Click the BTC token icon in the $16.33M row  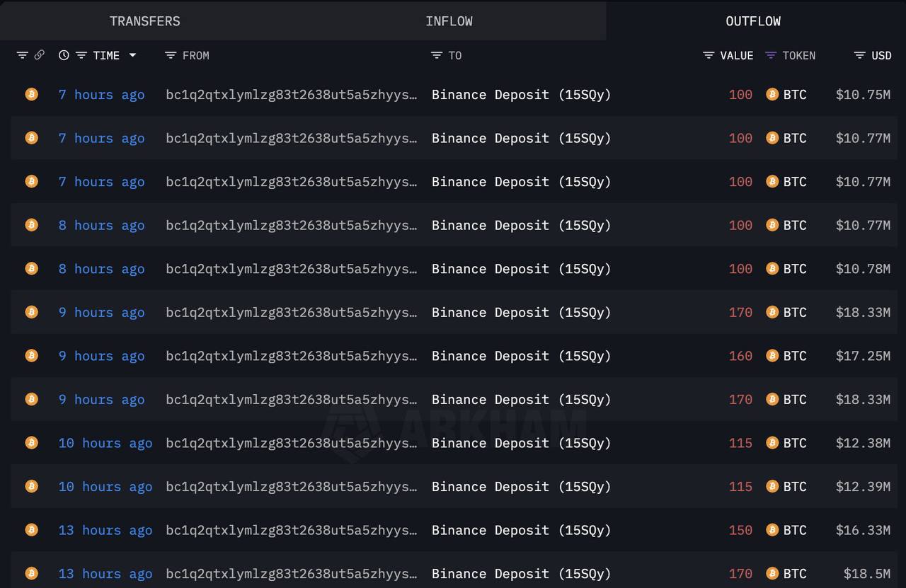(x=772, y=530)
